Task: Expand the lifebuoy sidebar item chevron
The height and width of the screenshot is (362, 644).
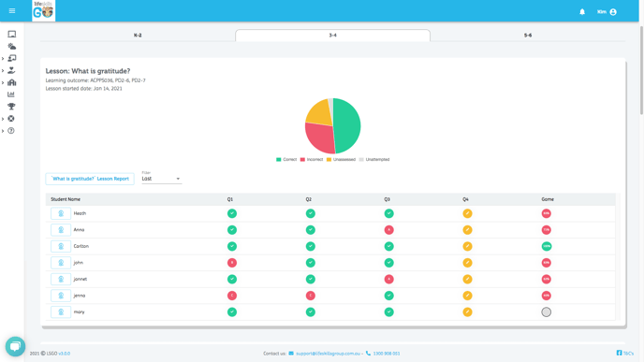Action: 3,119
